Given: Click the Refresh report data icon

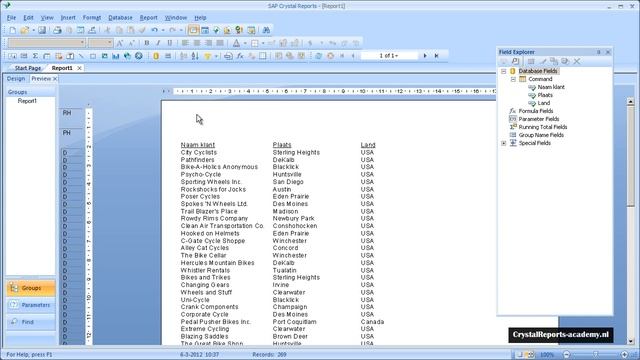Looking at the screenshot, I should (x=319, y=56).
